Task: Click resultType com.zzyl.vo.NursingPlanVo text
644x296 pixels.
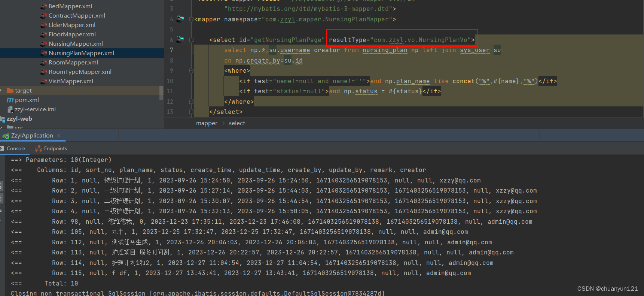Action: point(402,40)
